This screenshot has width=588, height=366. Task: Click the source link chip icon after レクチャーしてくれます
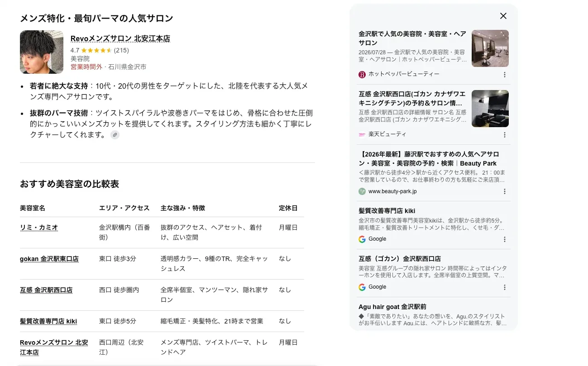click(115, 135)
